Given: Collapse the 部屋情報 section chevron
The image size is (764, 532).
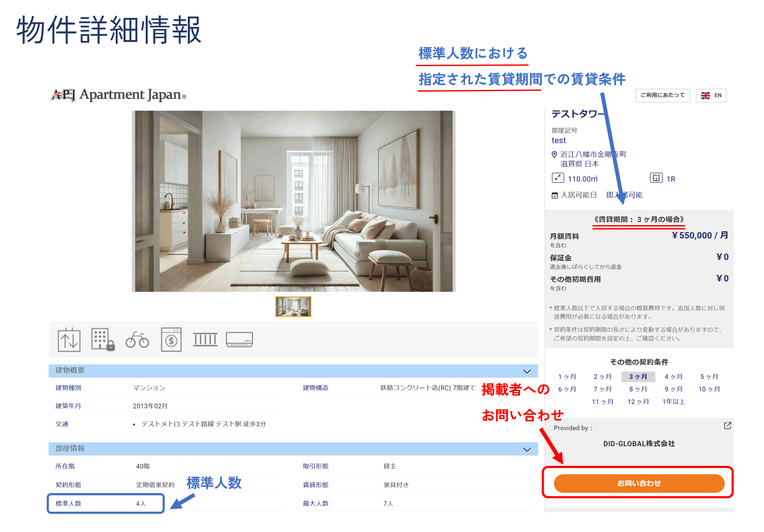Looking at the screenshot, I should [x=527, y=449].
